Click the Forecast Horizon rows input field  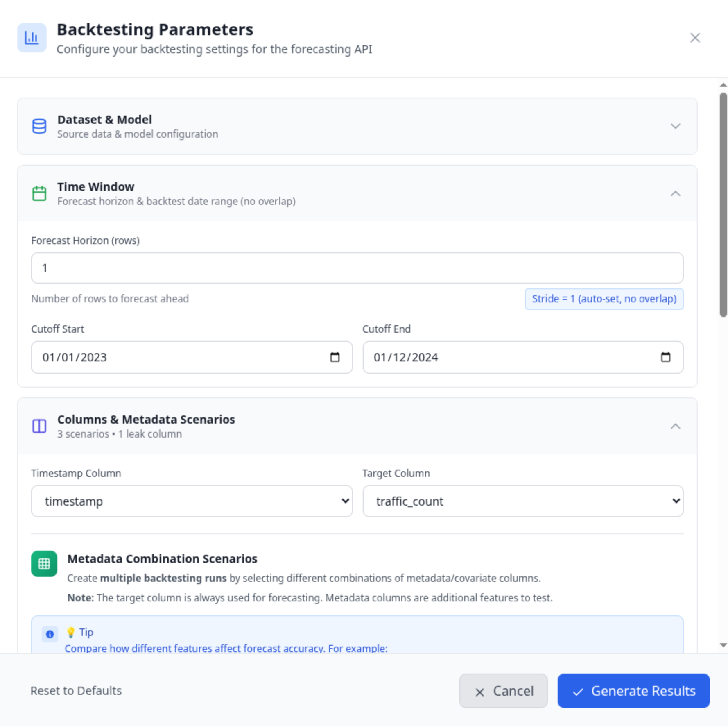click(x=357, y=268)
